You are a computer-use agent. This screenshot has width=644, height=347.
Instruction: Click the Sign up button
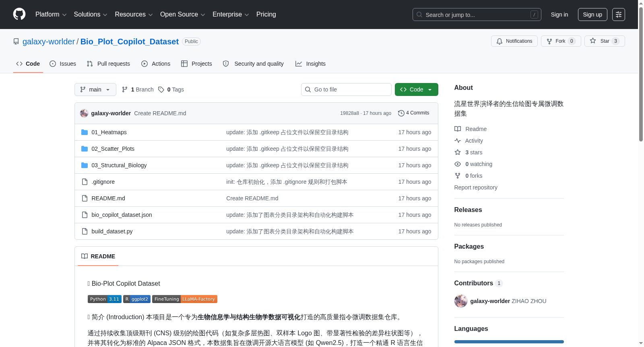pyautogui.click(x=592, y=15)
